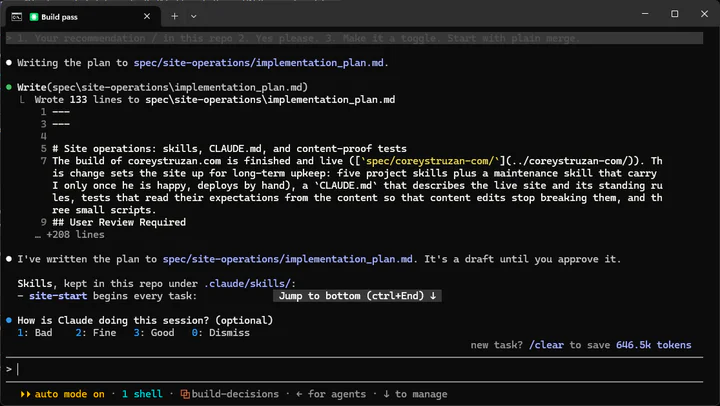Viewport: 720px width, 406px height.
Task: Rate the session 1: Bad
Action: point(35,333)
